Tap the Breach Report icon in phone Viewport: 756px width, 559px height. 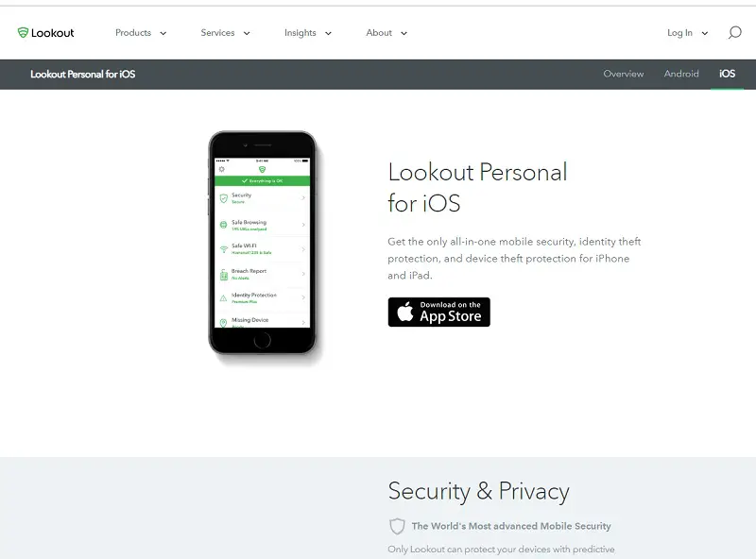[x=224, y=275]
